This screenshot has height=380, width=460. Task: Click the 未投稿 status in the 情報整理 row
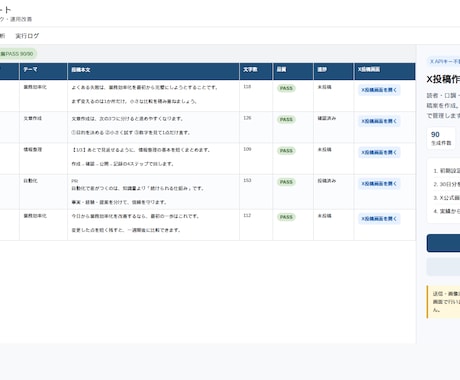324,149
